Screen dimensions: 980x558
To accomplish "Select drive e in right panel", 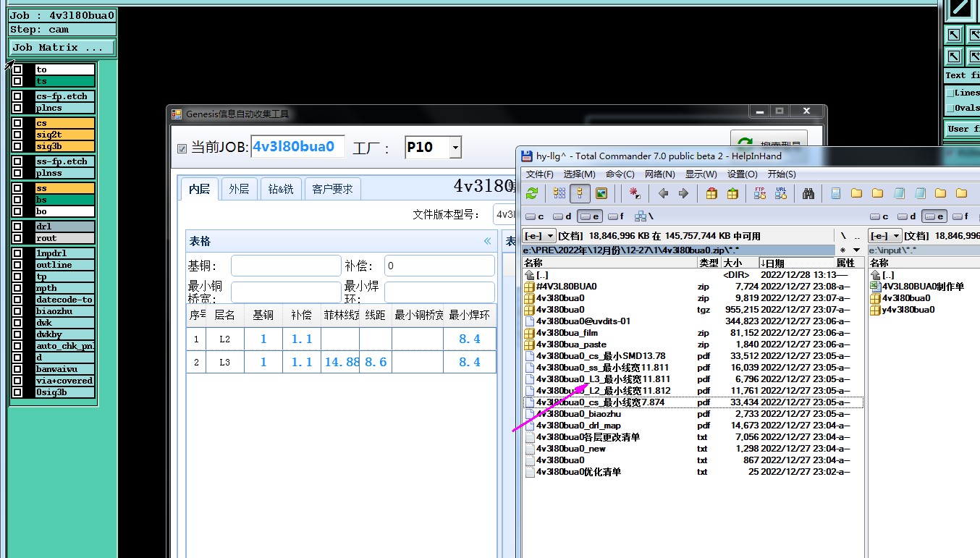I will [934, 216].
